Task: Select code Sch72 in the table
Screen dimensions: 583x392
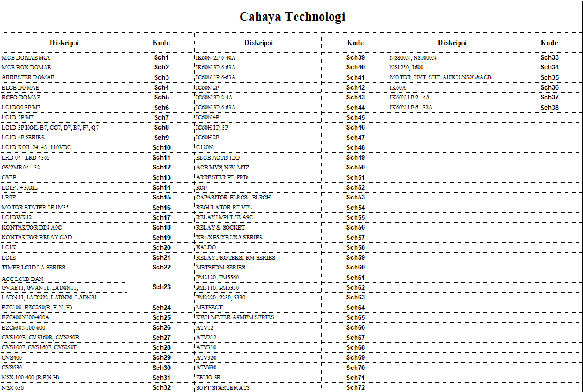Action: click(x=356, y=387)
